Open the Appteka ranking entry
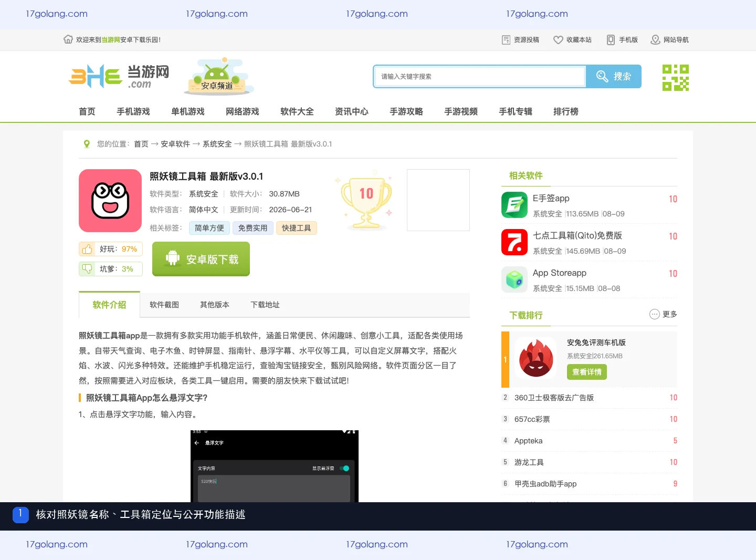 click(529, 441)
